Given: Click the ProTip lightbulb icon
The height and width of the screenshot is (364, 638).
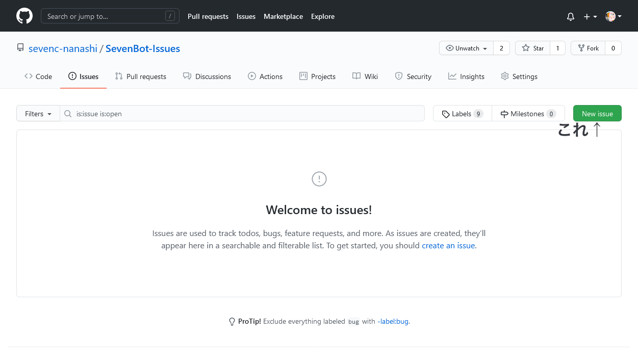Looking at the screenshot, I should coord(232,321).
